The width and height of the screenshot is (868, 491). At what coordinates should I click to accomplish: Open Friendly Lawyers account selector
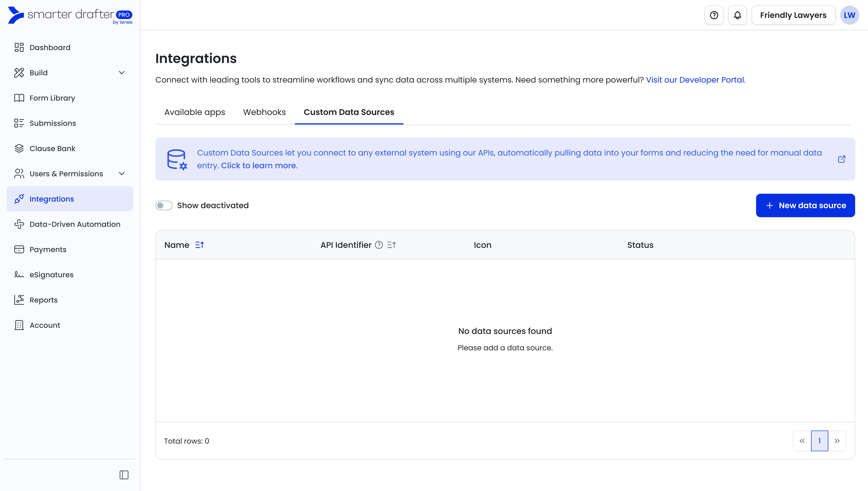[x=793, y=15]
